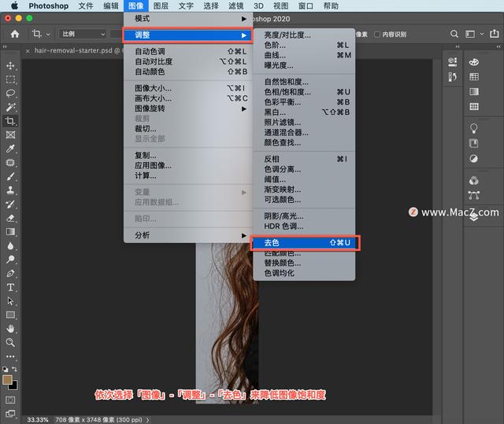Expand toolbar double arrow at top left
This screenshot has width=504, height=424.
click(x=5, y=47)
